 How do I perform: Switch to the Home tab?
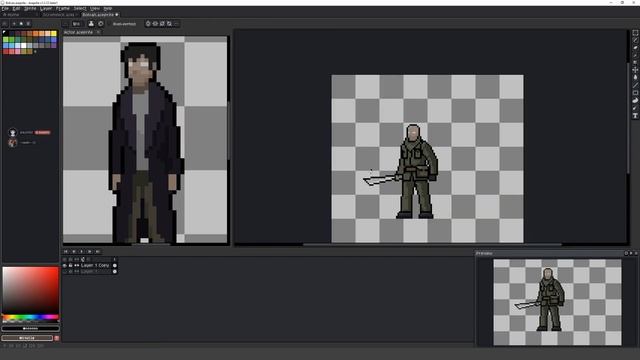click(x=11, y=15)
